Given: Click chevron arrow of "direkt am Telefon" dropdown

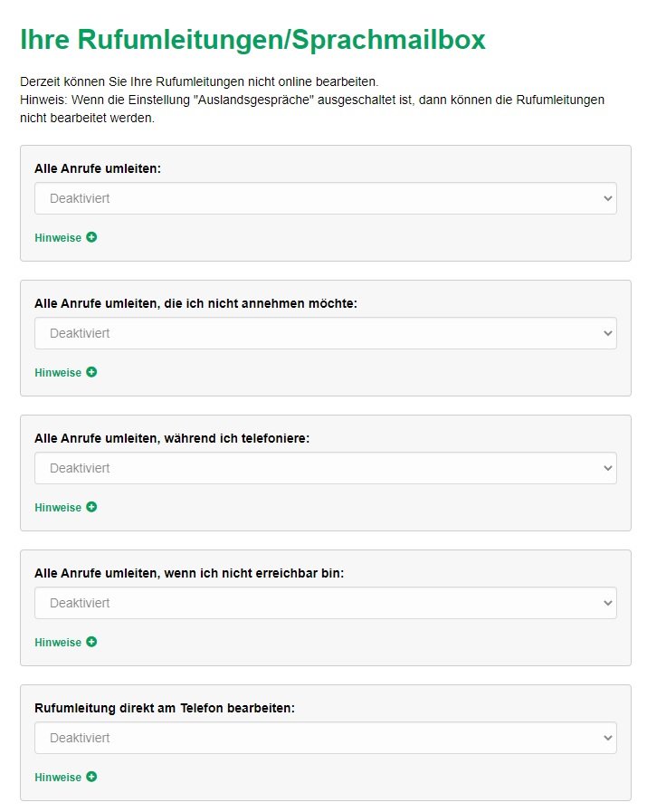Looking at the screenshot, I should point(608,738).
